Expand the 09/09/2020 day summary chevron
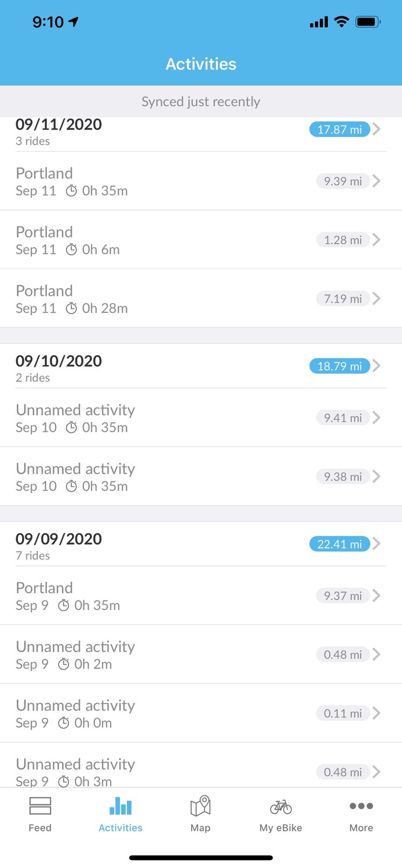The image size is (402, 868). tap(377, 544)
